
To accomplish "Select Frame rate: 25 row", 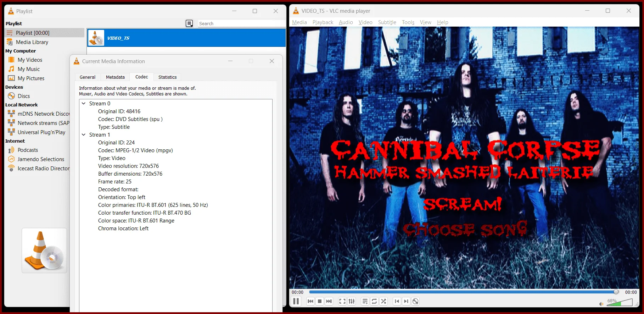I will pos(114,182).
